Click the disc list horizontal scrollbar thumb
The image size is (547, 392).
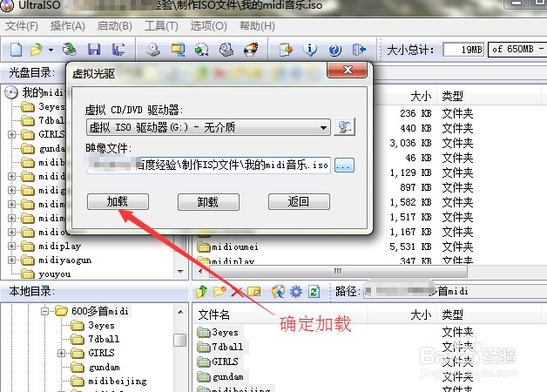[x=337, y=271]
